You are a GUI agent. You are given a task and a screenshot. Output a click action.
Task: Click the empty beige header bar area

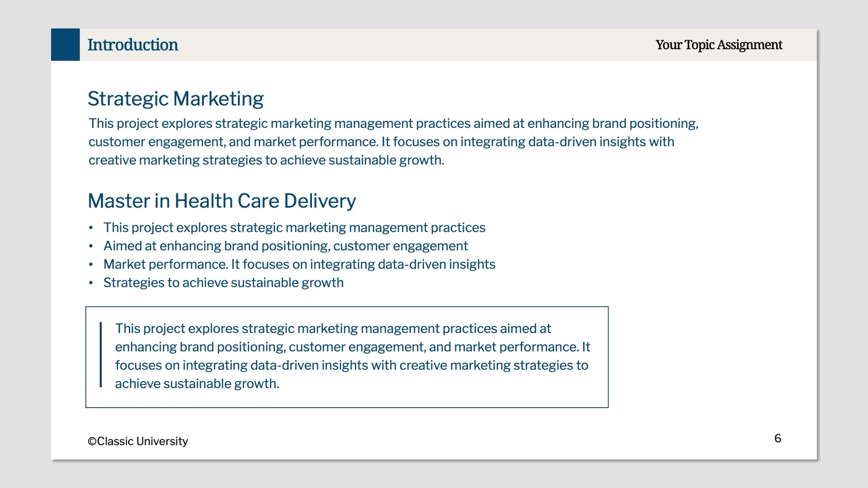[416, 45]
